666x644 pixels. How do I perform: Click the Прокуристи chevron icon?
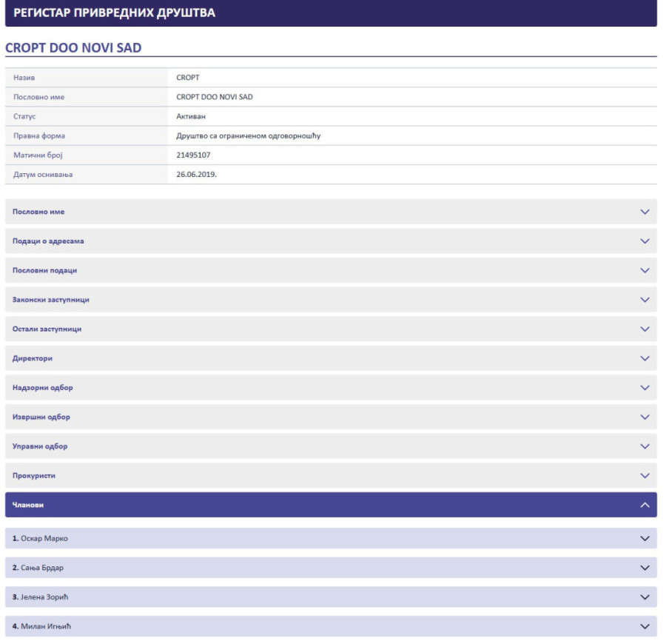pyautogui.click(x=645, y=475)
